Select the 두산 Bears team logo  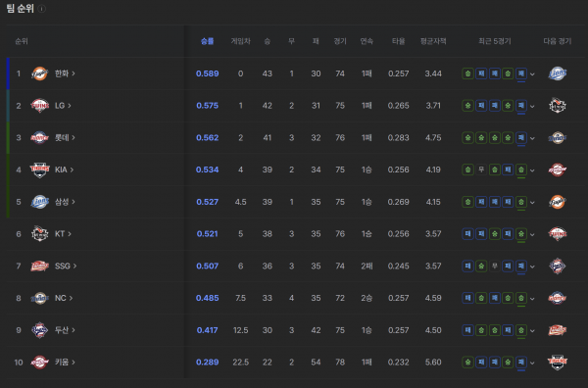click(x=40, y=330)
